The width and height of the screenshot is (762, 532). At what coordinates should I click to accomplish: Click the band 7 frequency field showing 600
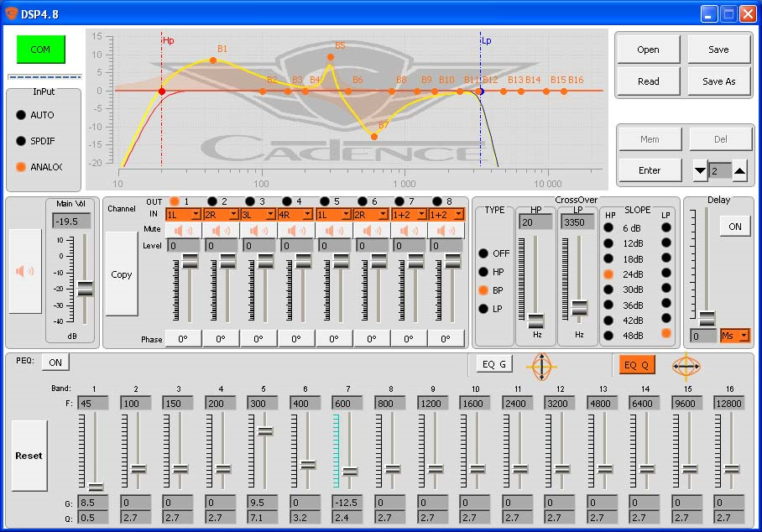349,404
